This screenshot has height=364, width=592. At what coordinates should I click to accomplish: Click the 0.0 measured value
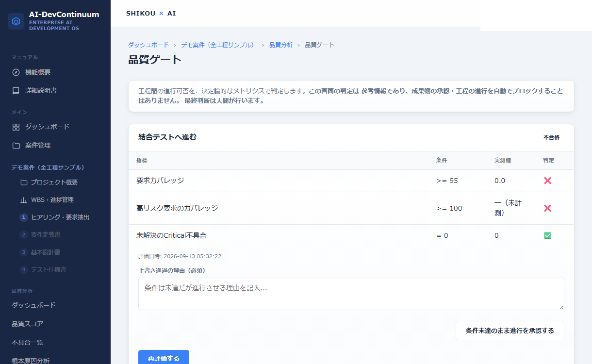pos(500,181)
